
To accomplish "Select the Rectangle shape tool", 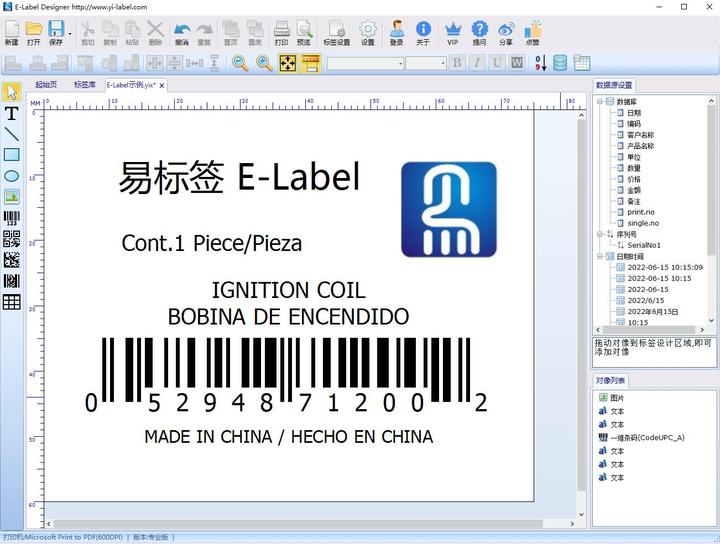I will 11,155.
